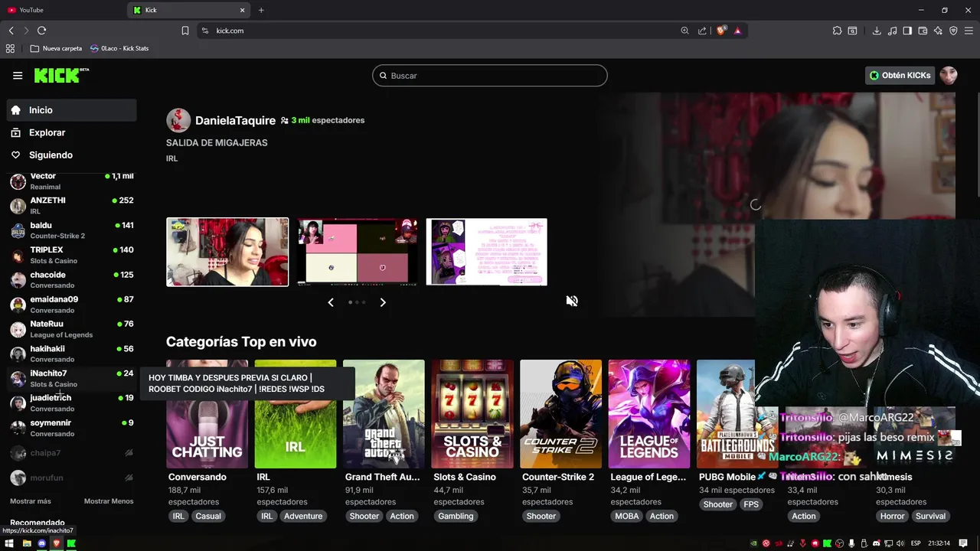Go to the previous featured stream carousel arrow
Viewport: 980px width, 551px height.
coord(331,302)
